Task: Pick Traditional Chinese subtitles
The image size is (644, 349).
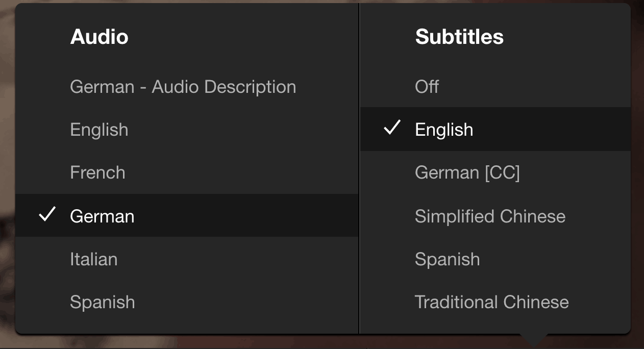Action: pyautogui.click(x=492, y=302)
